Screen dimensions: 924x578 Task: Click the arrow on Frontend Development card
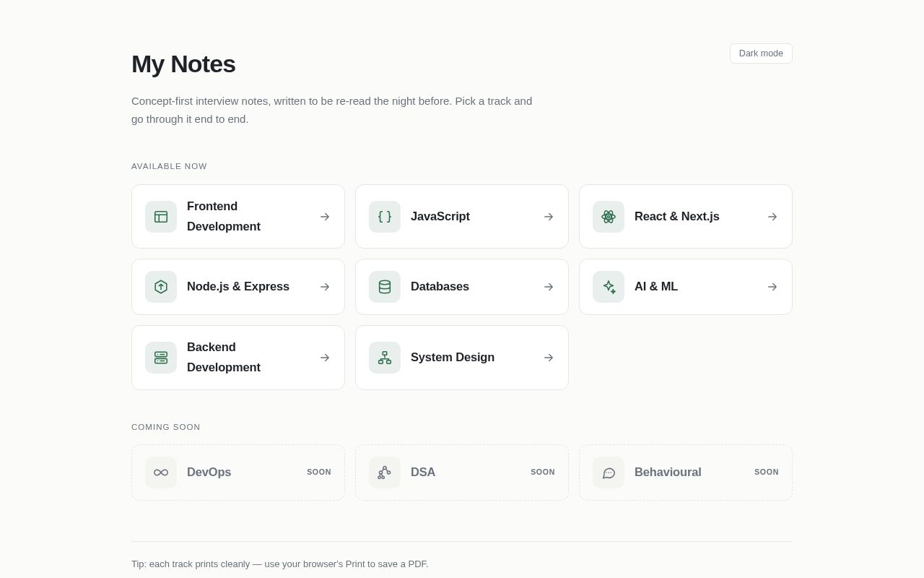pyautogui.click(x=325, y=217)
